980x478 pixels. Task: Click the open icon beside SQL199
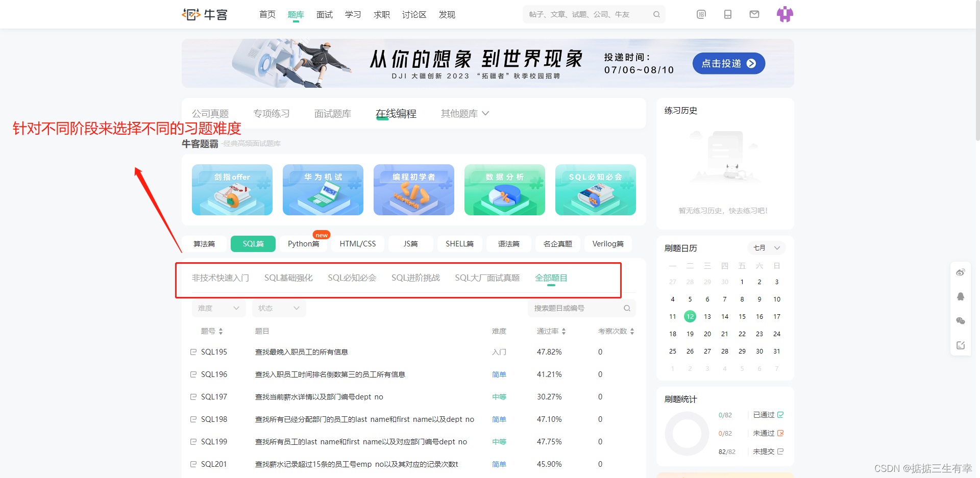point(193,442)
